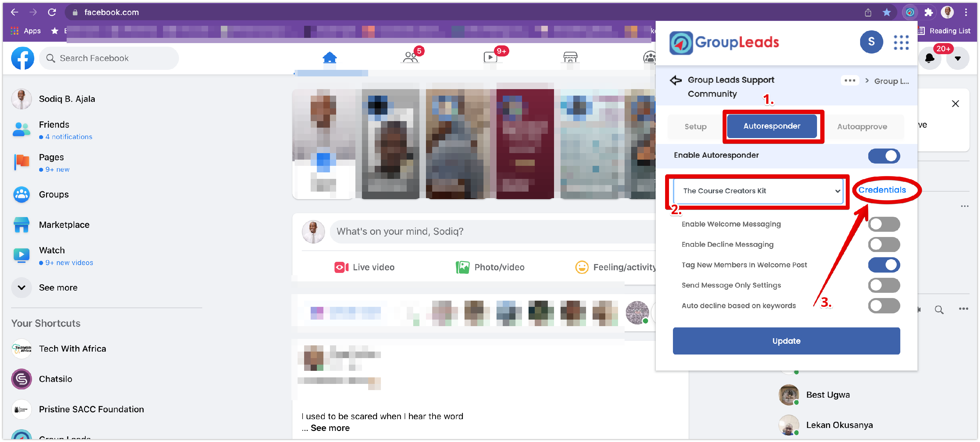Switch to the Autoresponder tab
Screen dimensions: 980x442
tap(772, 126)
